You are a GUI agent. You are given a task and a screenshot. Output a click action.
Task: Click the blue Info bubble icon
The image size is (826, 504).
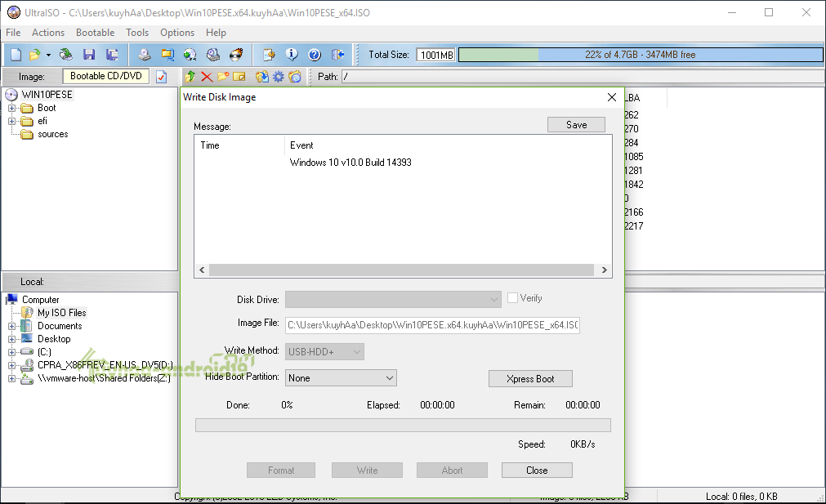[292, 54]
